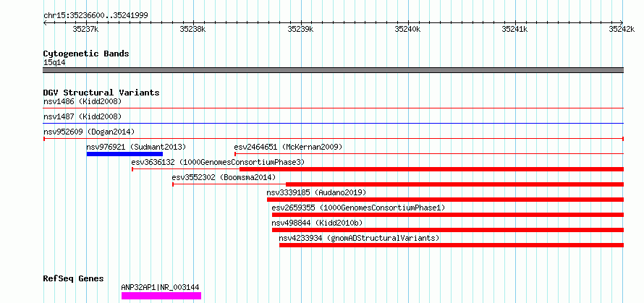Viewport: 644px width, 303px height.
Task: Click the RefSeq Genes track title
Action: point(74,279)
